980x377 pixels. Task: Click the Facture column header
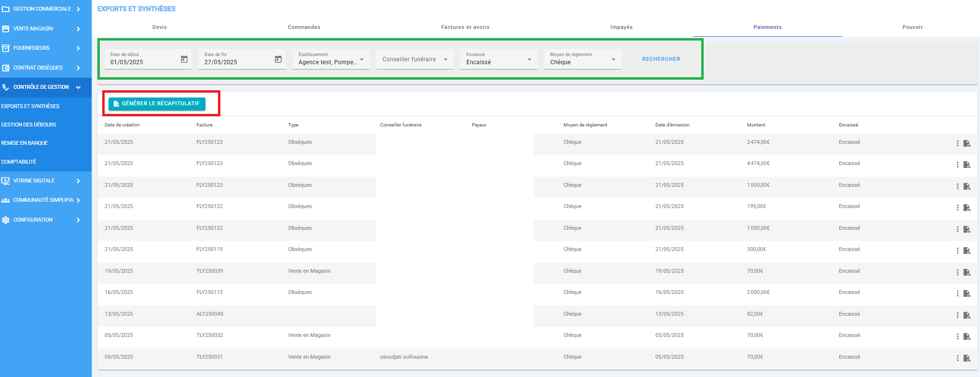click(204, 125)
